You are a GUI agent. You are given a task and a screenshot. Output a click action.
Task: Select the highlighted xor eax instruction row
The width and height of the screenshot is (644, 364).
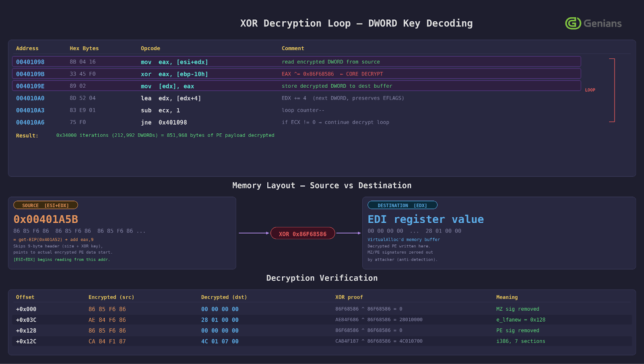(x=296, y=74)
